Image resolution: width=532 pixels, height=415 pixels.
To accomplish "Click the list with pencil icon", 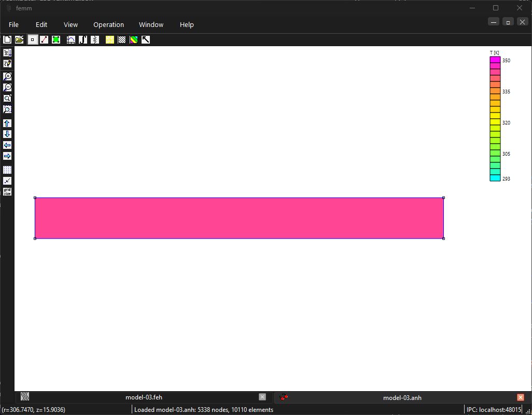I will point(7,63).
